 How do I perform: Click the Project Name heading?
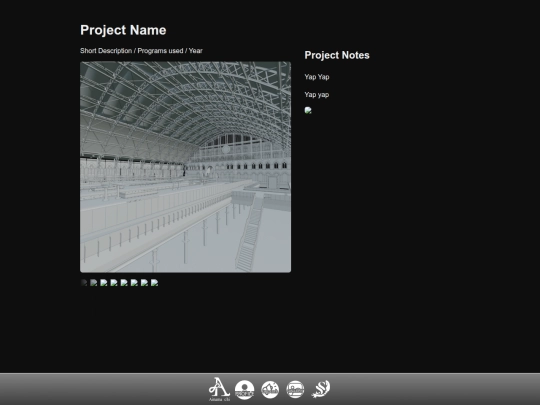click(x=123, y=30)
